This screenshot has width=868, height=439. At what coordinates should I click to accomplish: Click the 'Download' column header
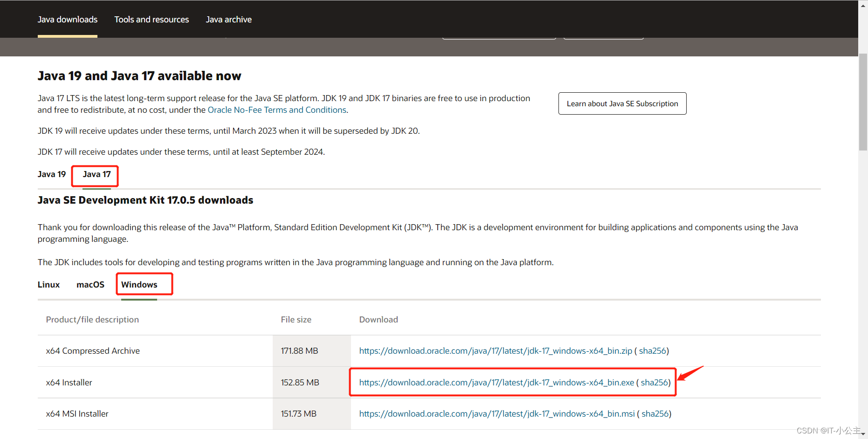tap(379, 320)
